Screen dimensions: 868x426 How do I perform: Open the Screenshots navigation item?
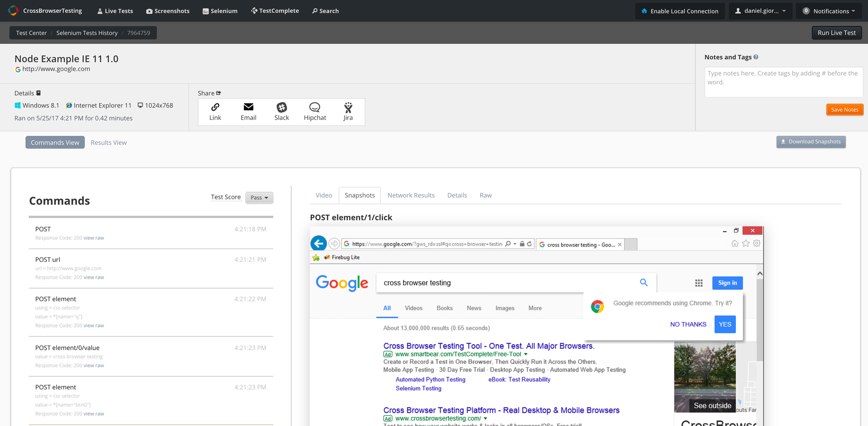point(167,11)
